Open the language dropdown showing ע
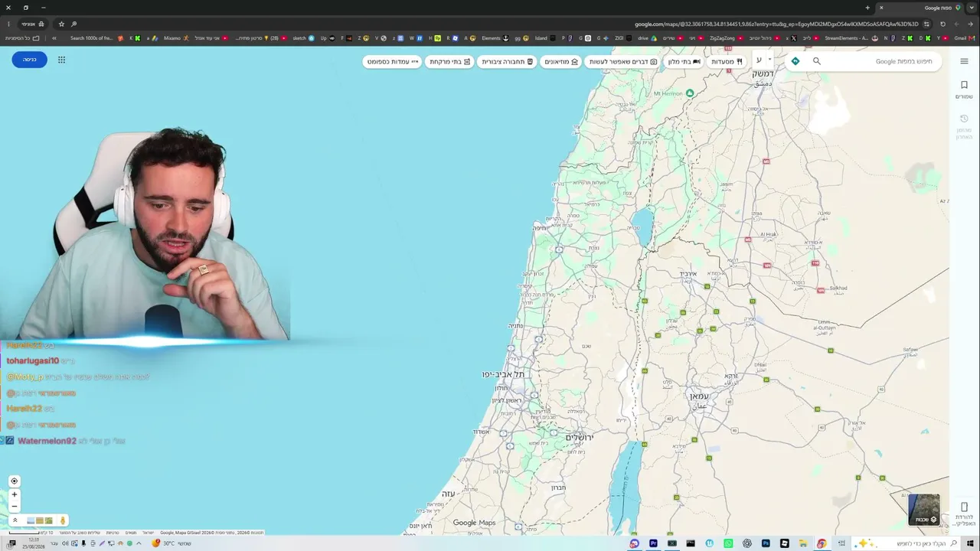 tap(763, 60)
